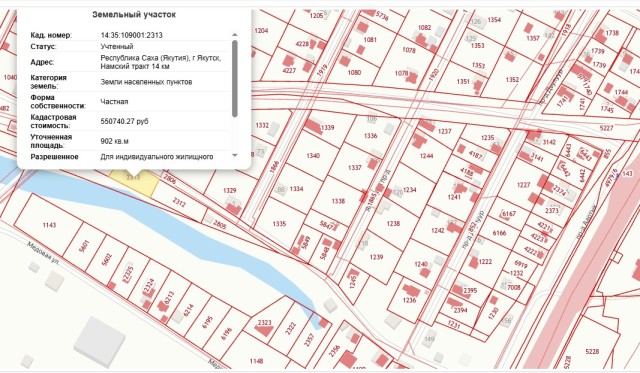Select parcel 1227 on the map
The height and width of the screenshot is (373, 640).
[x=523, y=185]
